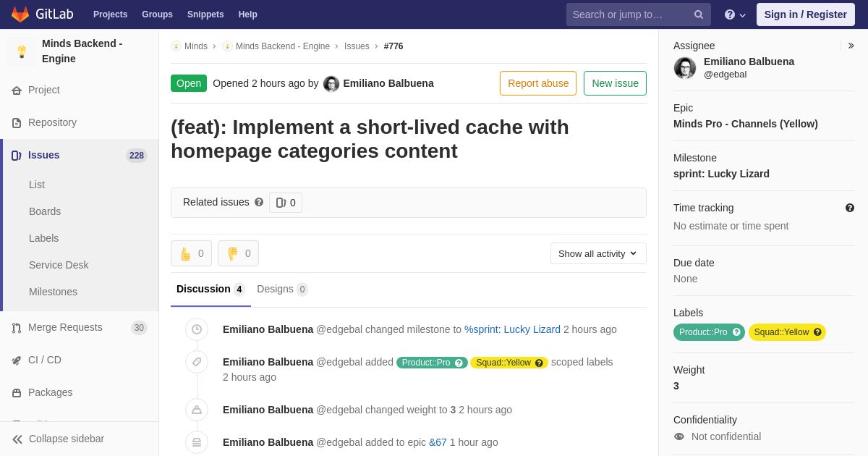Viewport: 868px width, 456px height.
Task: Open Help in the navbar
Action: pyautogui.click(x=248, y=14)
